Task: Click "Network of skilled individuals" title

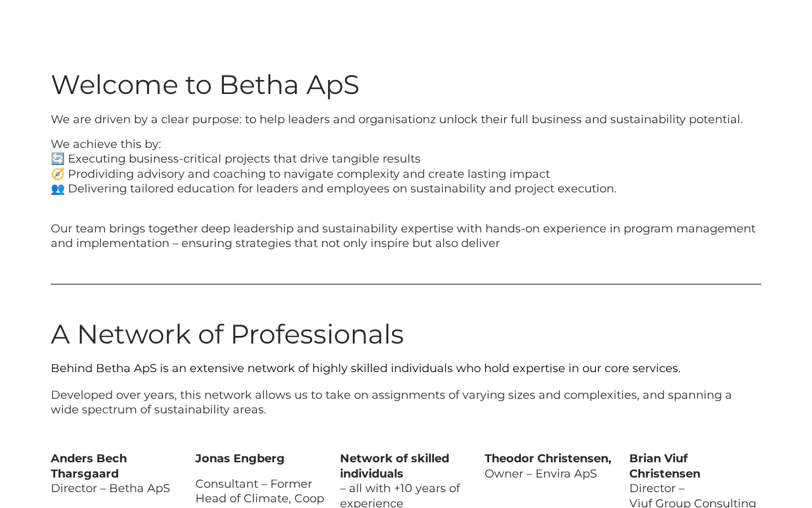Action: [x=395, y=466]
